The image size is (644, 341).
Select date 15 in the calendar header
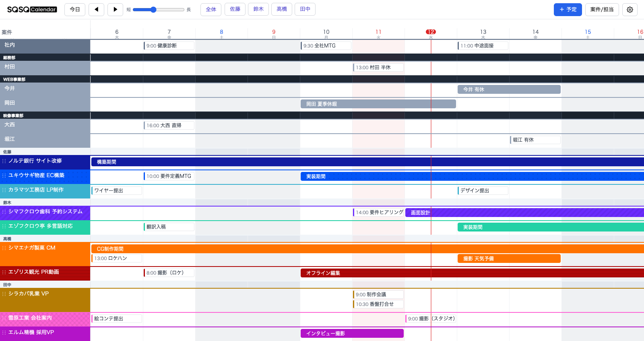click(x=588, y=32)
